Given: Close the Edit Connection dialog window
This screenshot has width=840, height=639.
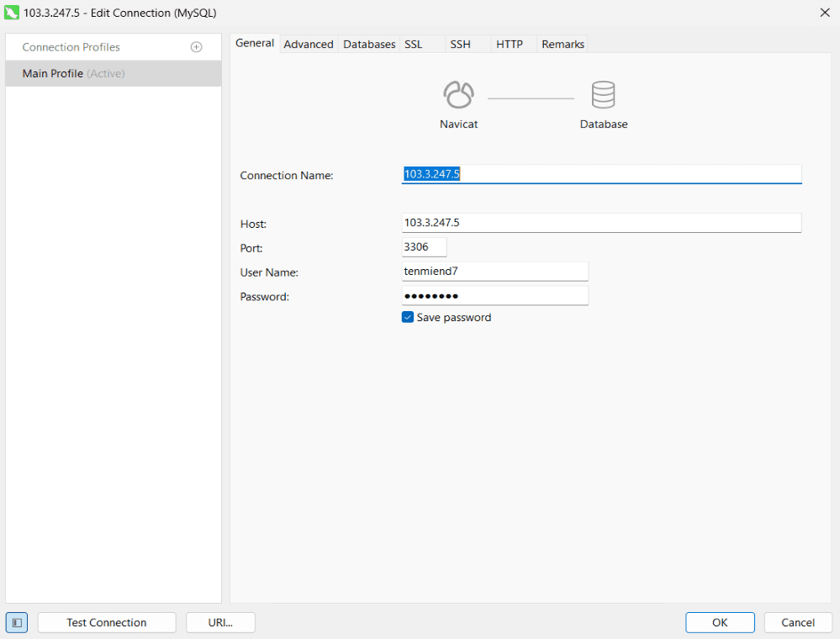Looking at the screenshot, I should pos(825,13).
